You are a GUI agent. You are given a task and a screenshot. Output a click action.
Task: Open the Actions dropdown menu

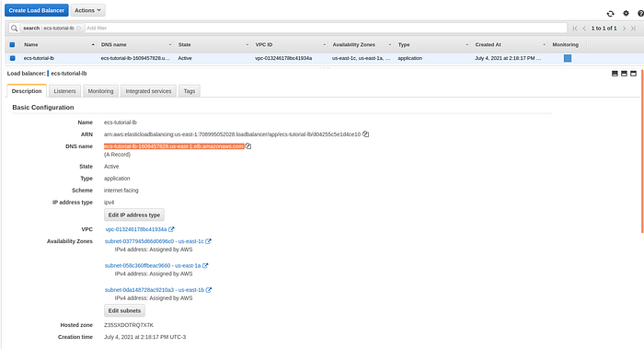(88, 10)
